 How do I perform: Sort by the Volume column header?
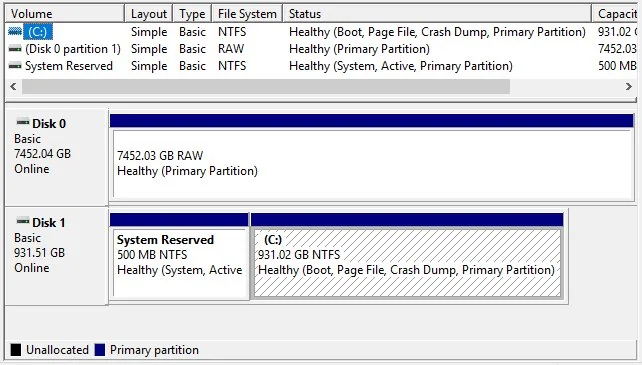(64, 14)
